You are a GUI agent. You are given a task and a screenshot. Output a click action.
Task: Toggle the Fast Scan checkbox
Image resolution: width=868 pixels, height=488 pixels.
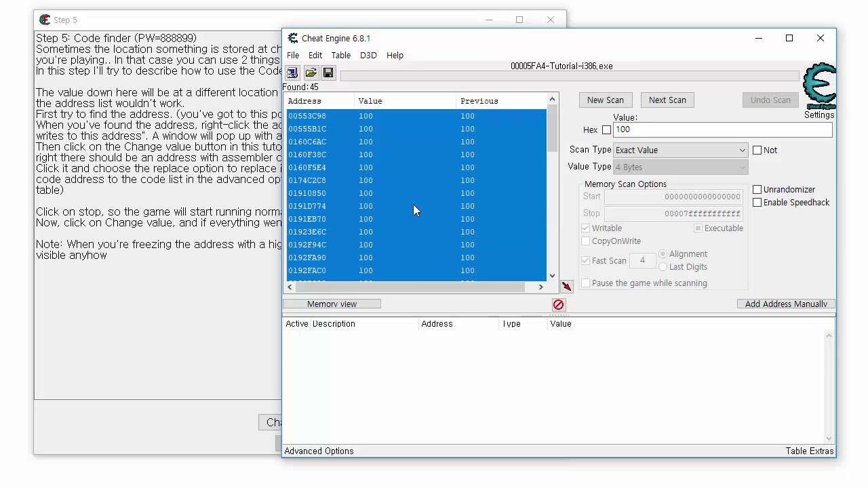point(586,261)
